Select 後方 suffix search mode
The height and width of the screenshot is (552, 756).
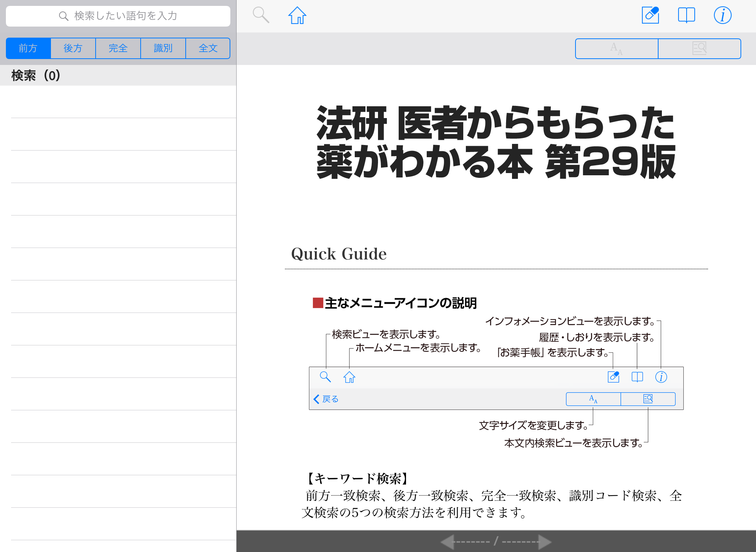73,48
